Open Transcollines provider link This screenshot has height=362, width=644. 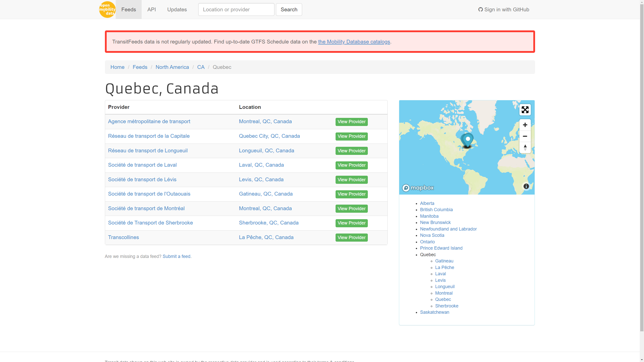(x=123, y=237)
